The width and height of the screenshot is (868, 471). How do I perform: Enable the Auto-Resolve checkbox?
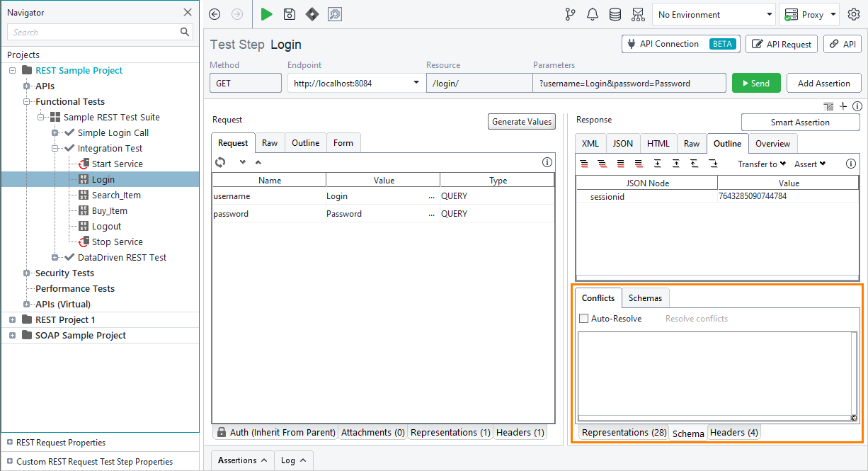(584, 318)
